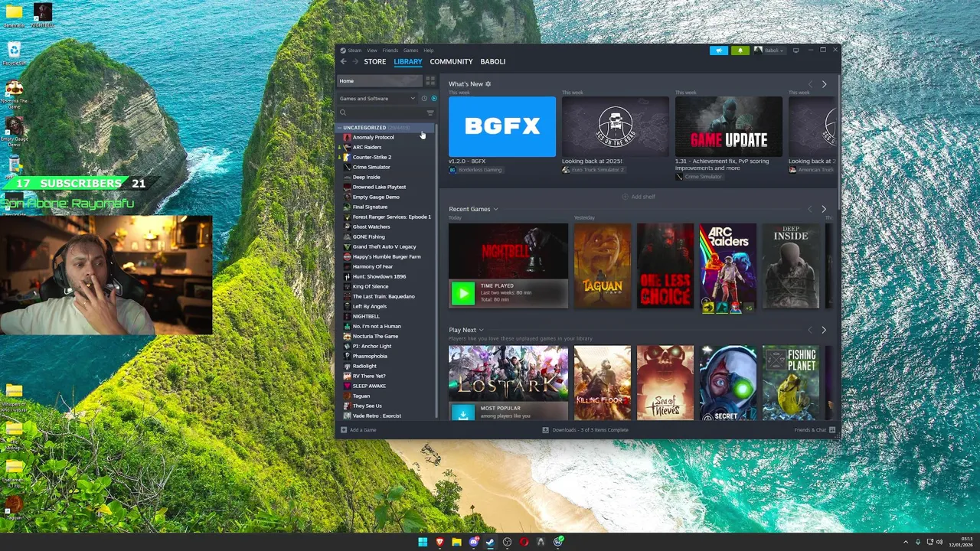This screenshot has height=551, width=980.
Task: Click the Friends & Chat icon
Action: [834, 430]
